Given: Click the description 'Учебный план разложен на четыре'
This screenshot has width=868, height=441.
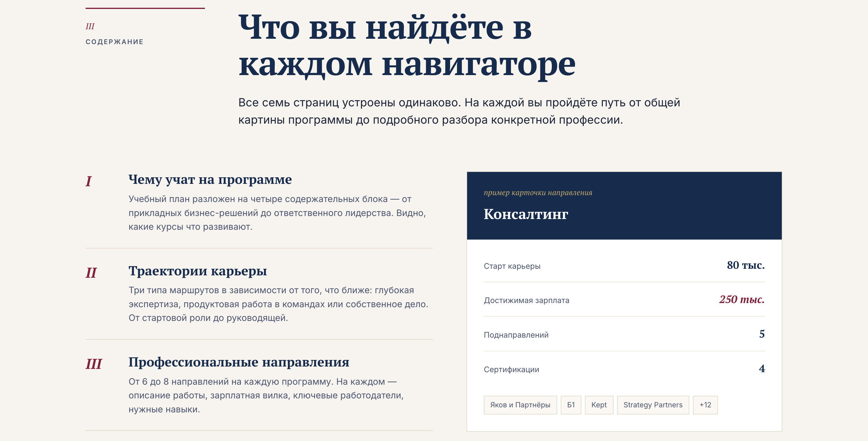Looking at the screenshot, I should (x=277, y=213).
